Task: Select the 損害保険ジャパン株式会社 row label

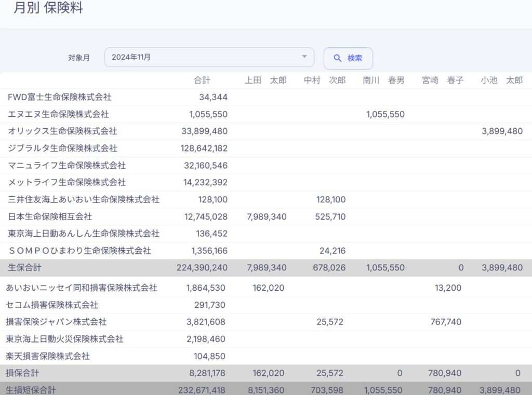Action: (x=57, y=322)
